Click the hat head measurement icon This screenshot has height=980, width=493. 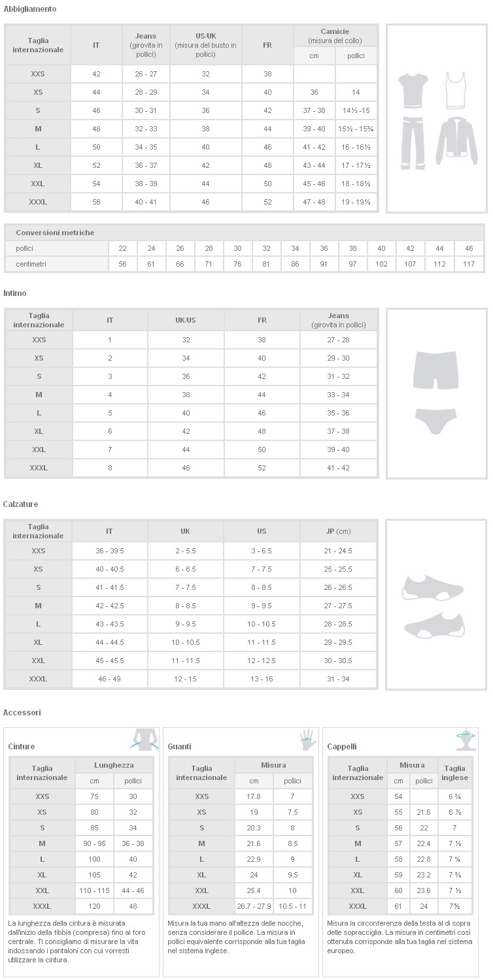pos(466,740)
